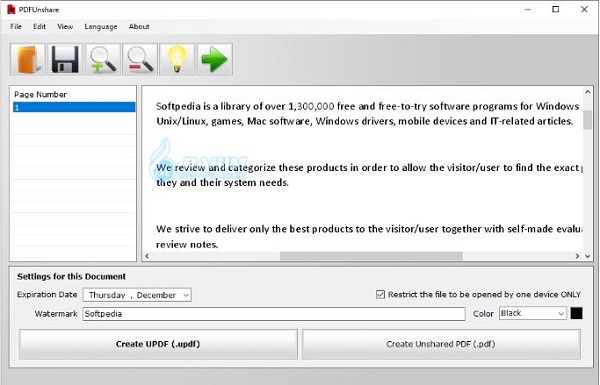Click the vertical scrollbar thumb in preview
Image resolution: width=600 pixels, height=385 pixels.
point(587,120)
